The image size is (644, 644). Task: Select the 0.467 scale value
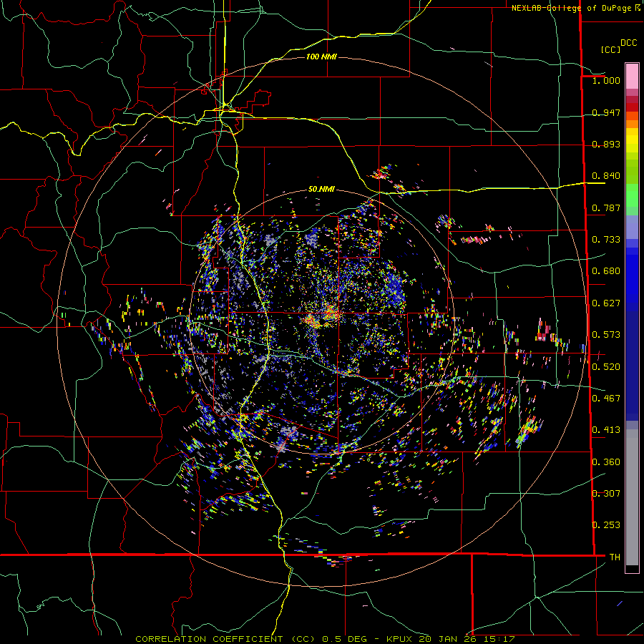coord(606,399)
